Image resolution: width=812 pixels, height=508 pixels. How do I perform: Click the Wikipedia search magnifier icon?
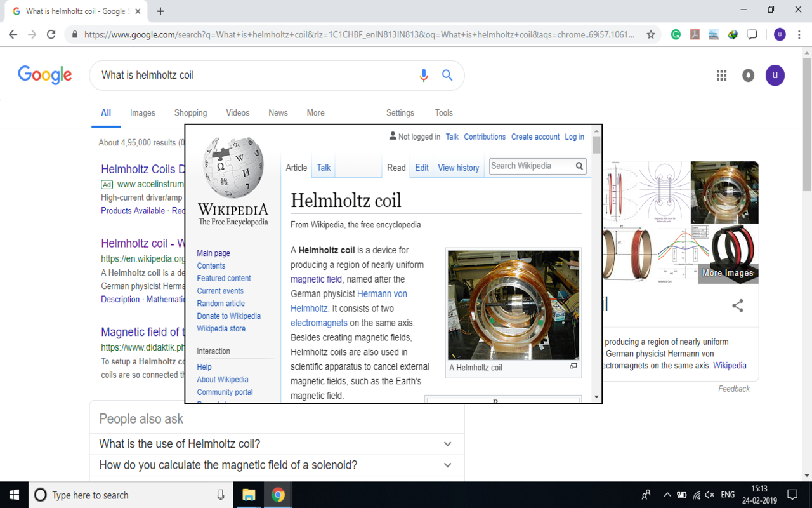coord(579,166)
